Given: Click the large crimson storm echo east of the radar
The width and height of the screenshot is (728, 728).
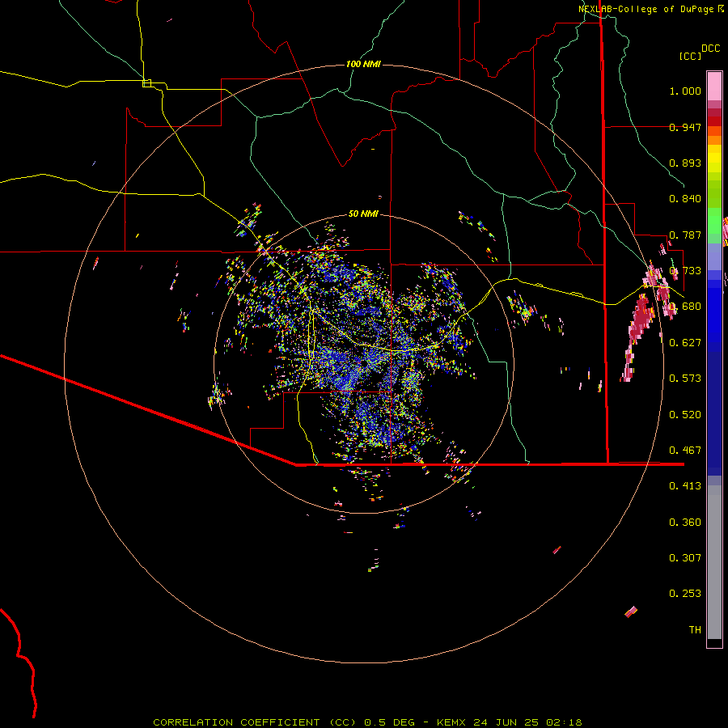Looking at the screenshot, I should tap(641, 320).
